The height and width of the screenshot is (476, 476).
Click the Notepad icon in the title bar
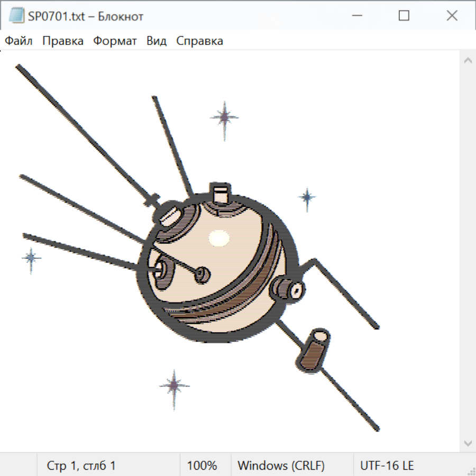(16, 16)
